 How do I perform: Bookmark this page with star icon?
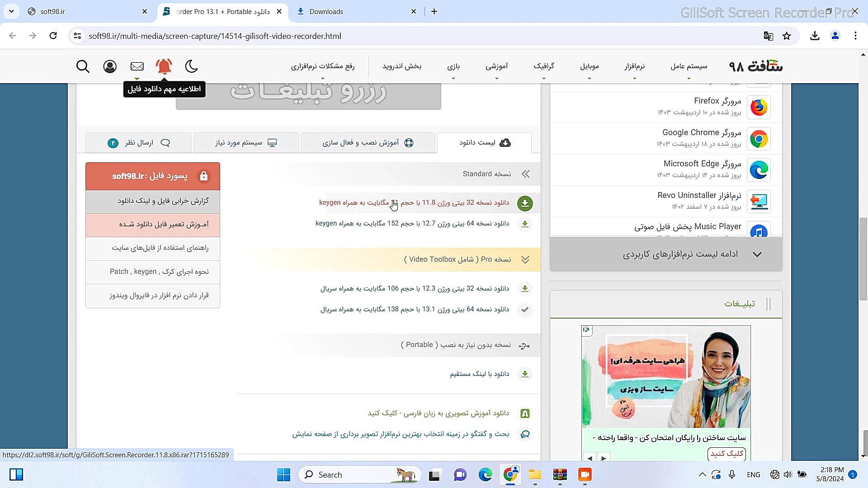tap(787, 36)
